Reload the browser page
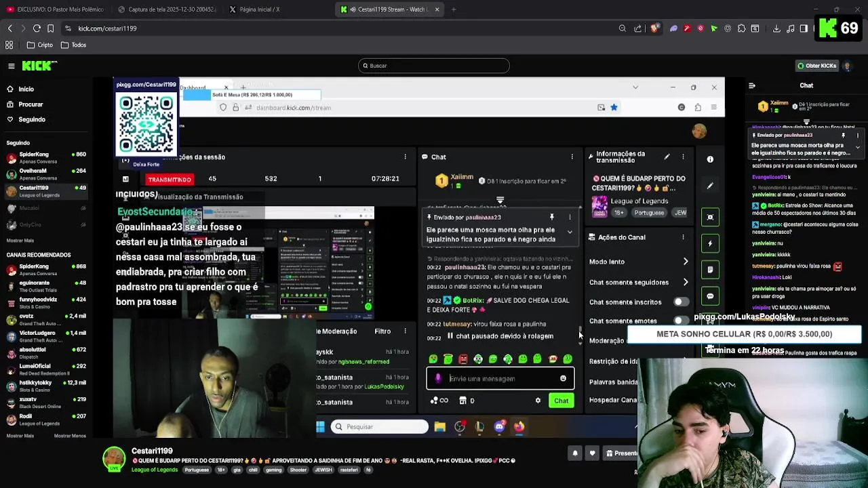The height and width of the screenshot is (488, 868). 37,28
